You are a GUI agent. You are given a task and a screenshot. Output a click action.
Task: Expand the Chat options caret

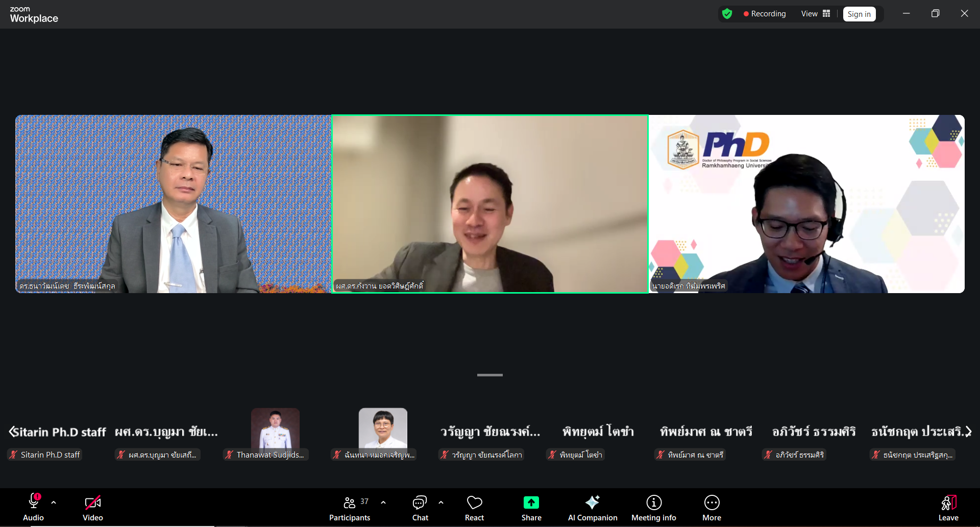(441, 502)
